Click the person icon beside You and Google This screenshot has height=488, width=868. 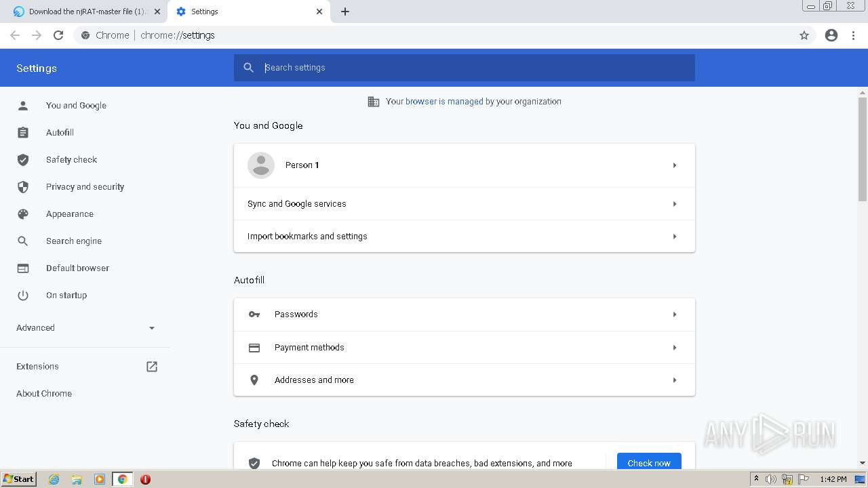(23, 105)
